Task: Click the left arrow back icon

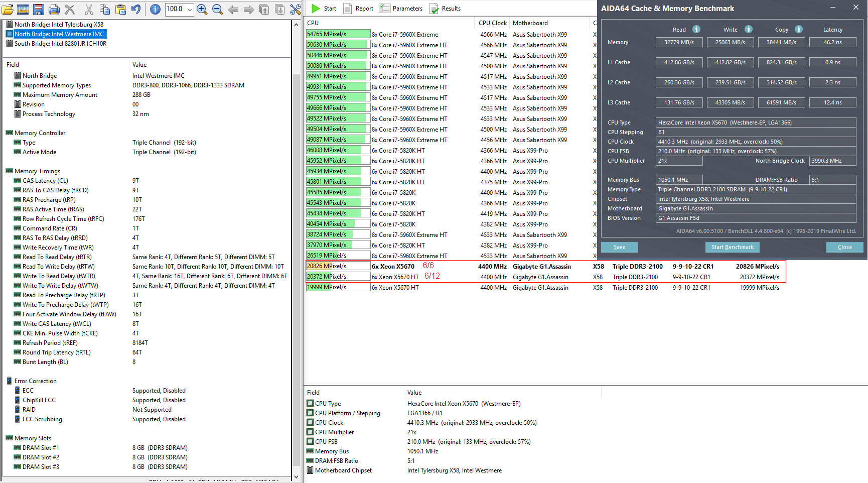Action: point(233,9)
